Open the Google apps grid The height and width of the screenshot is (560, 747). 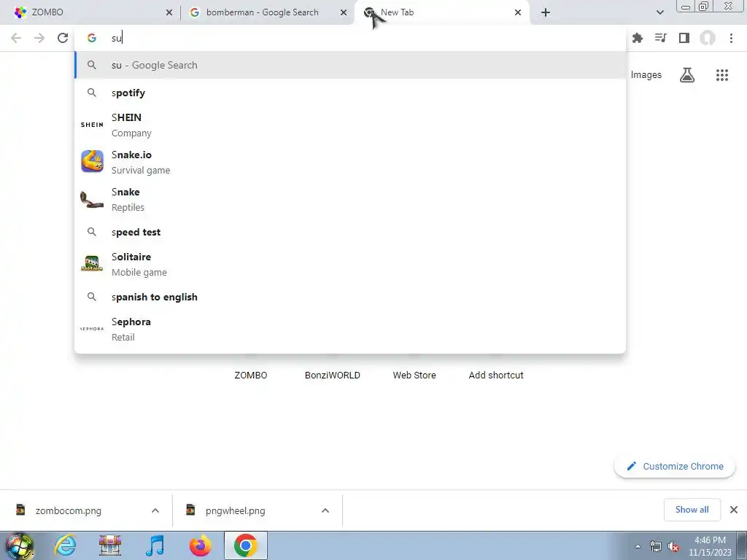coord(722,75)
